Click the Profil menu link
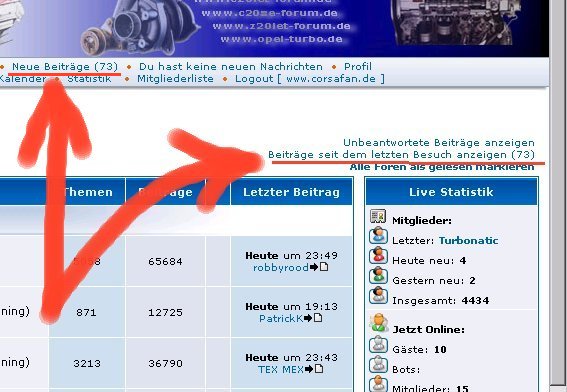Viewport: 567px width, 392px height. [x=358, y=67]
